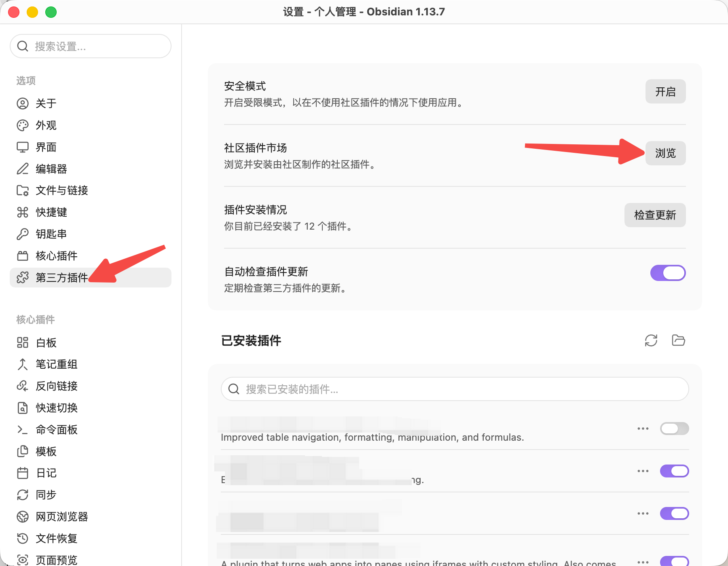Open 文件恢复 plugin settings
This screenshot has width=728, height=566.
[x=91, y=539]
